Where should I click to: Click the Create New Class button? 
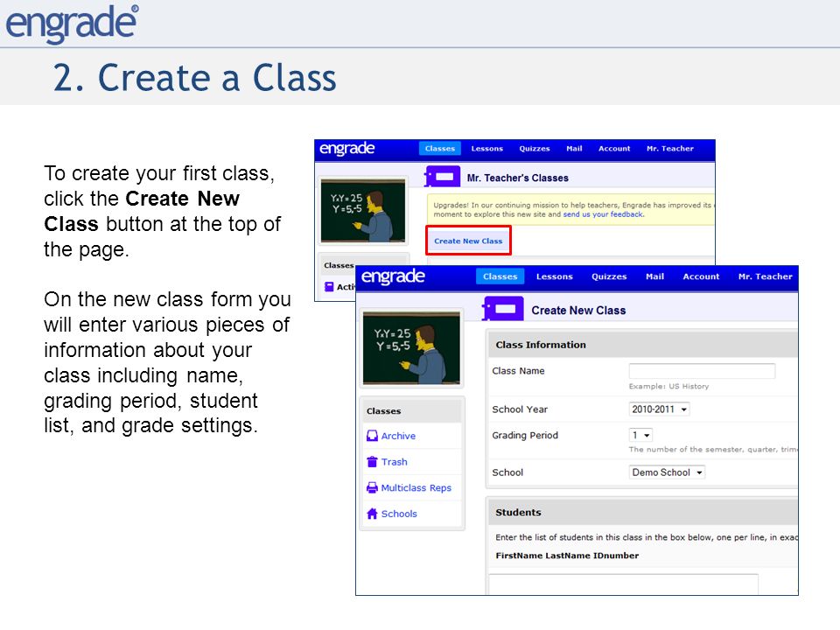[x=468, y=241]
